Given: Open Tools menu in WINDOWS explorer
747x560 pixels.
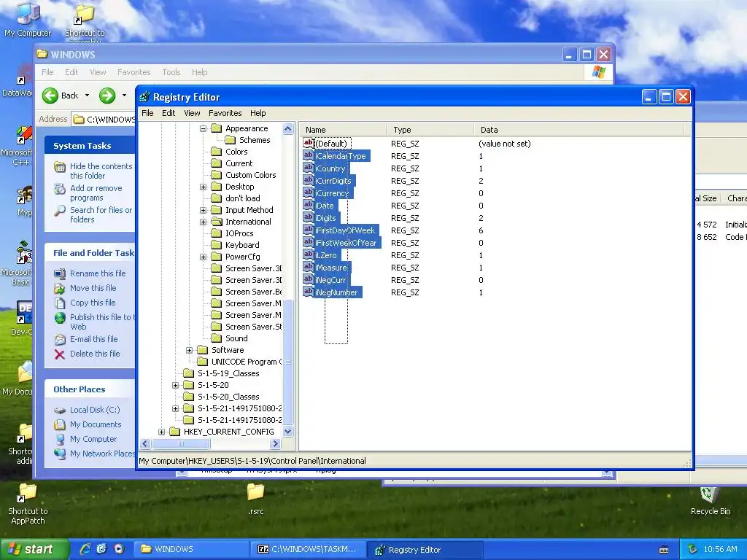Looking at the screenshot, I should pyautogui.click(x=171, y=72).
